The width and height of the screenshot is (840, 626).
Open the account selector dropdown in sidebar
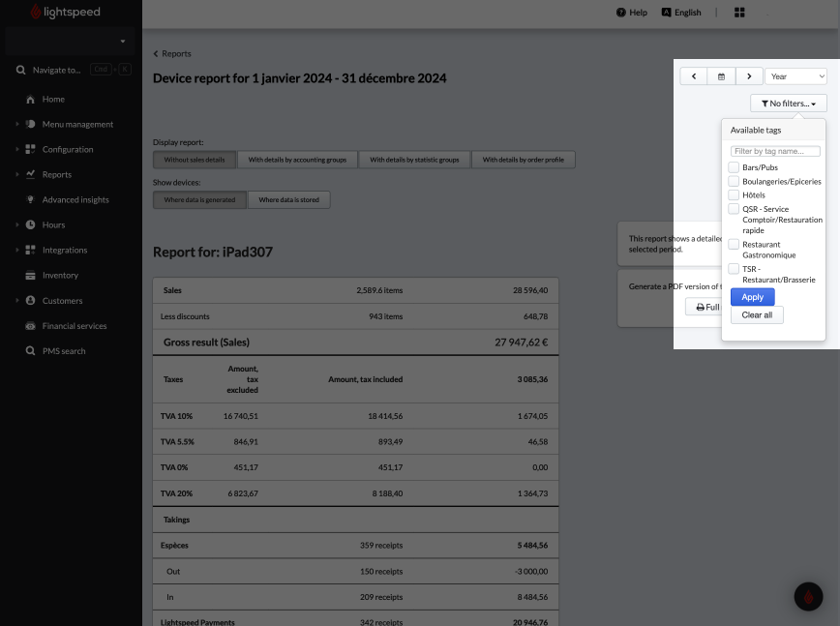click(x=70, y=42)
